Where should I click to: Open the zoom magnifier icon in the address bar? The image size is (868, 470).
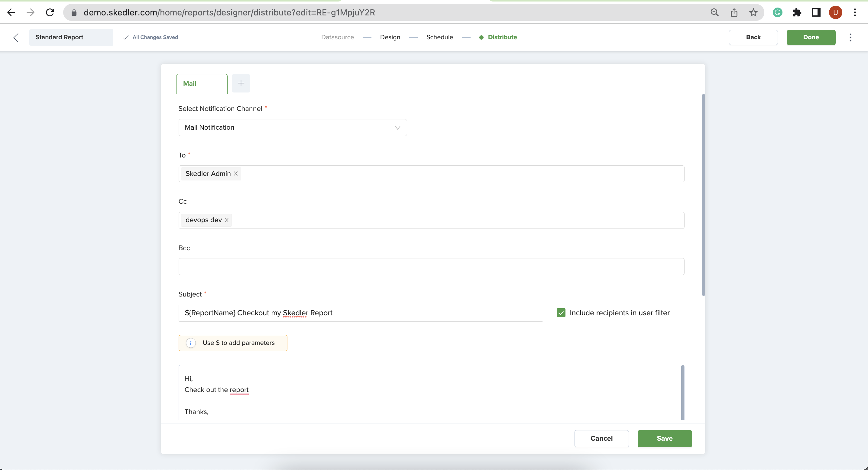(715, 12)
